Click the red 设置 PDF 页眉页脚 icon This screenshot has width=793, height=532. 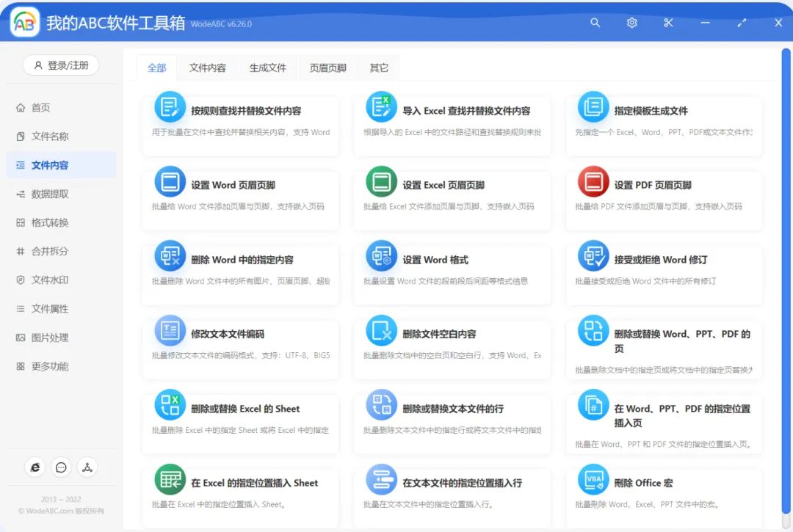pos(593,181)
